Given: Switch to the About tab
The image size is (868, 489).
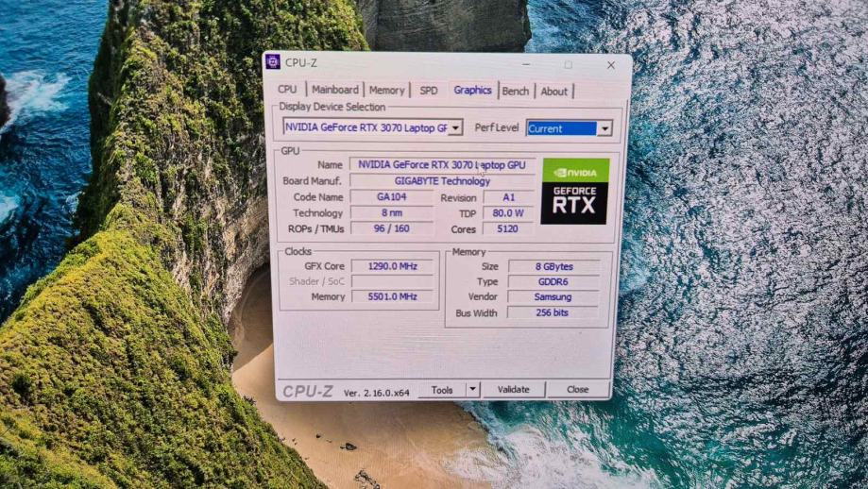Looking at the screenshot, I should pyautogui.click(x=554, y=92).
